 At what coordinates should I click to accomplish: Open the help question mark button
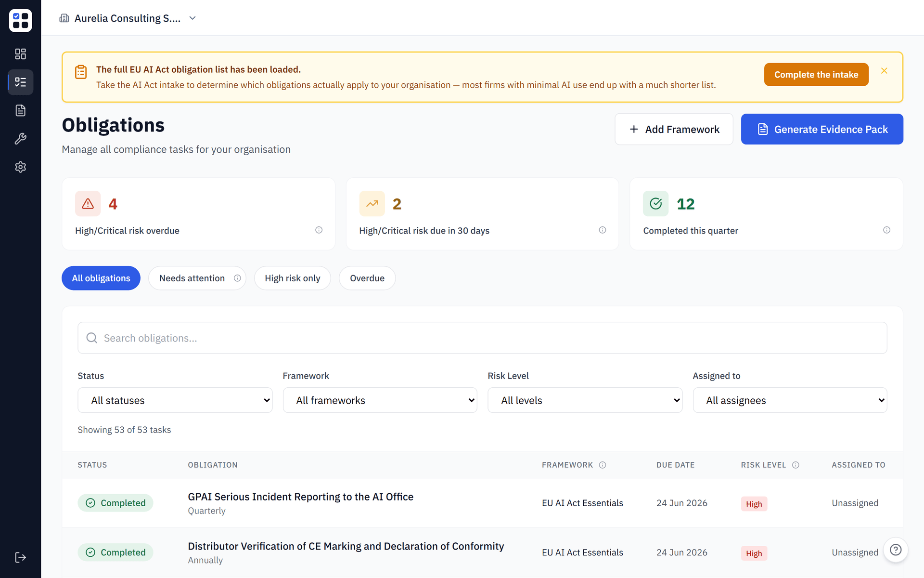pyautogui.click(x=896, y=550)
